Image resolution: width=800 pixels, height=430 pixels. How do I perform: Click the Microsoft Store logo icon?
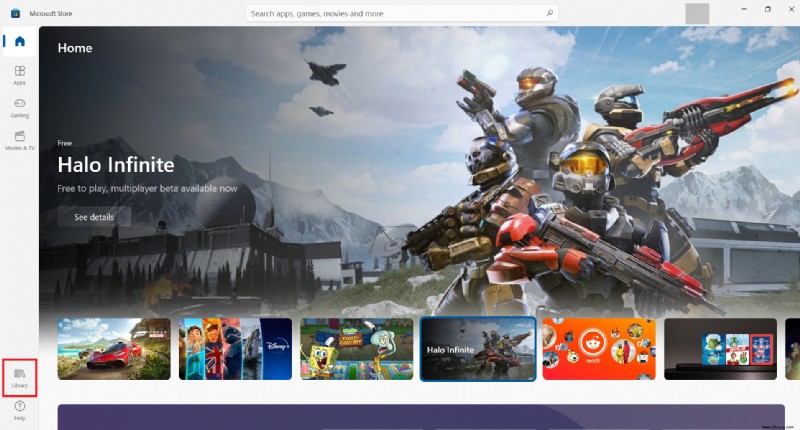pos(15,13)
